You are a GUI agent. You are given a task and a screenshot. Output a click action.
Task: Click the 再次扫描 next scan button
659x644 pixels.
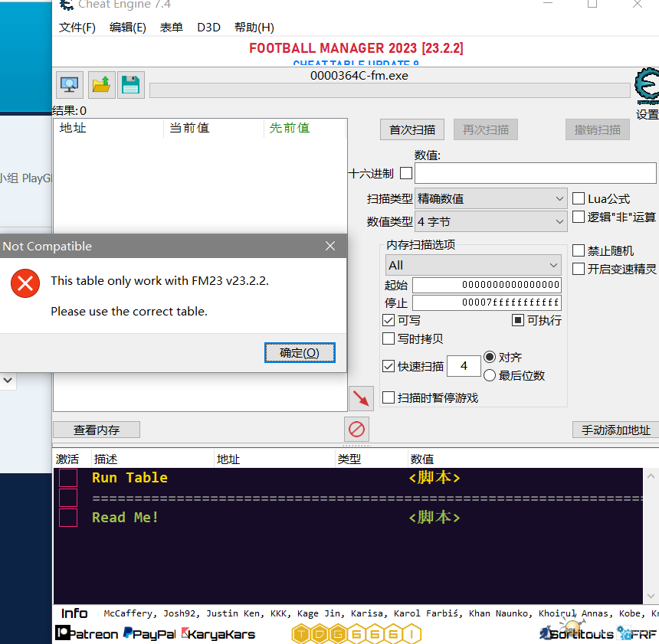coord(486,130)
